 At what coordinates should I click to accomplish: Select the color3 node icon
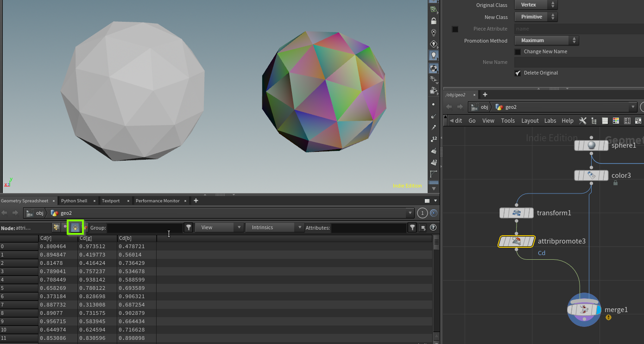click(x=591, y=175)
